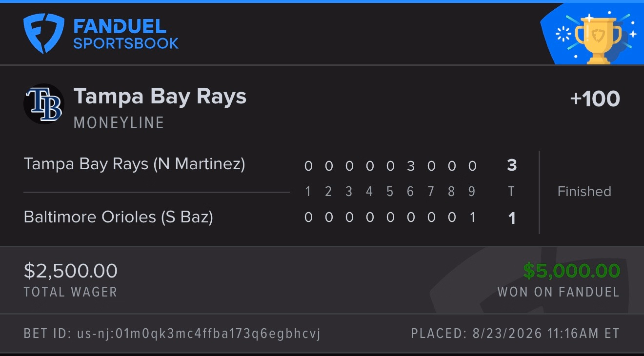Viewport: 644px width, 356px height.
Task: Click the PLACED date and time text
Action: [x=515, y=334]
